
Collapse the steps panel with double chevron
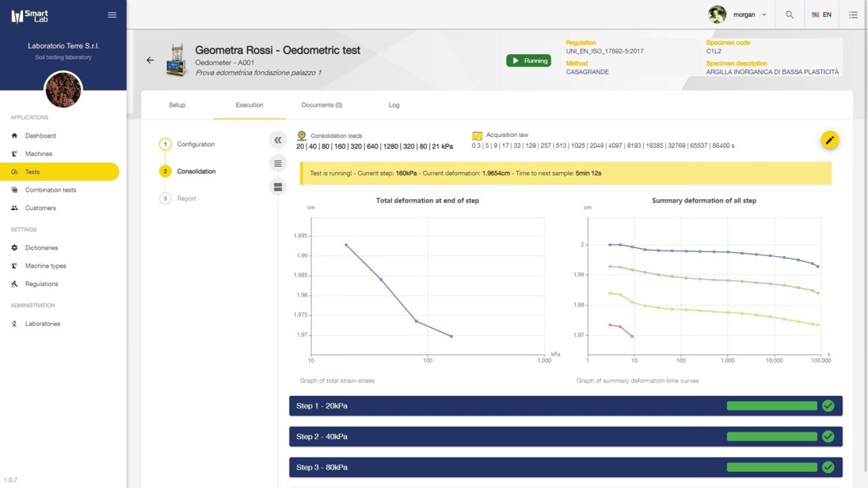tap(278, 140)
